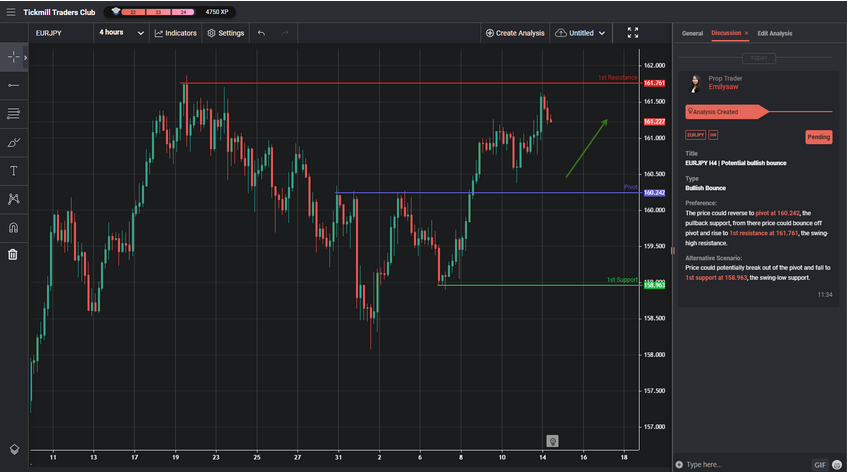
Task: Click the EURJPY symbol field
Action: click(60, 33)
